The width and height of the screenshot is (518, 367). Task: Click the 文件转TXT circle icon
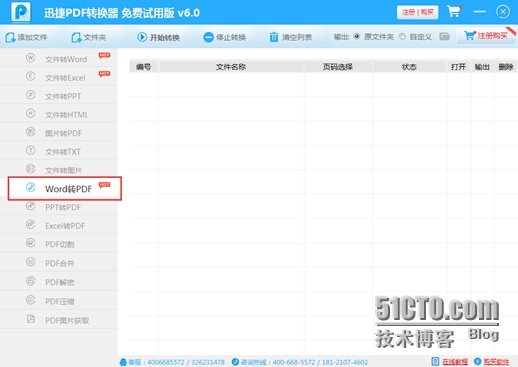[x=31, y=150]
